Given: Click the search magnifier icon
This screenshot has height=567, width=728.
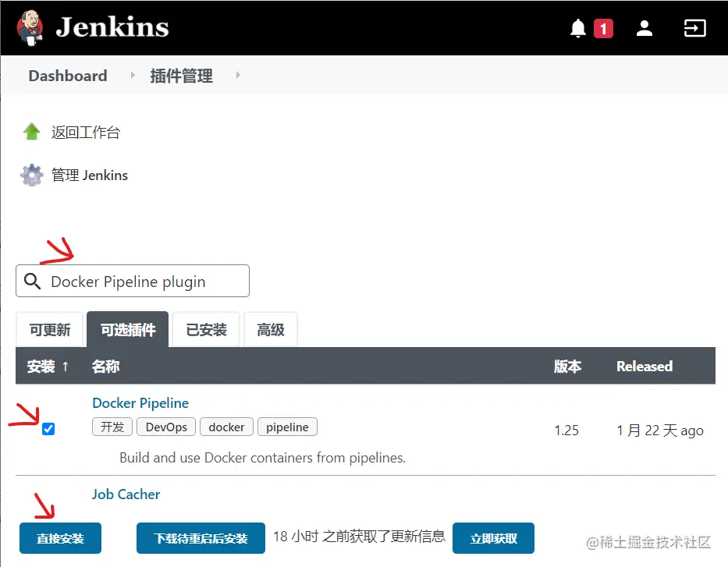Looking at the screenshot, I should click(x=32, y=281).
